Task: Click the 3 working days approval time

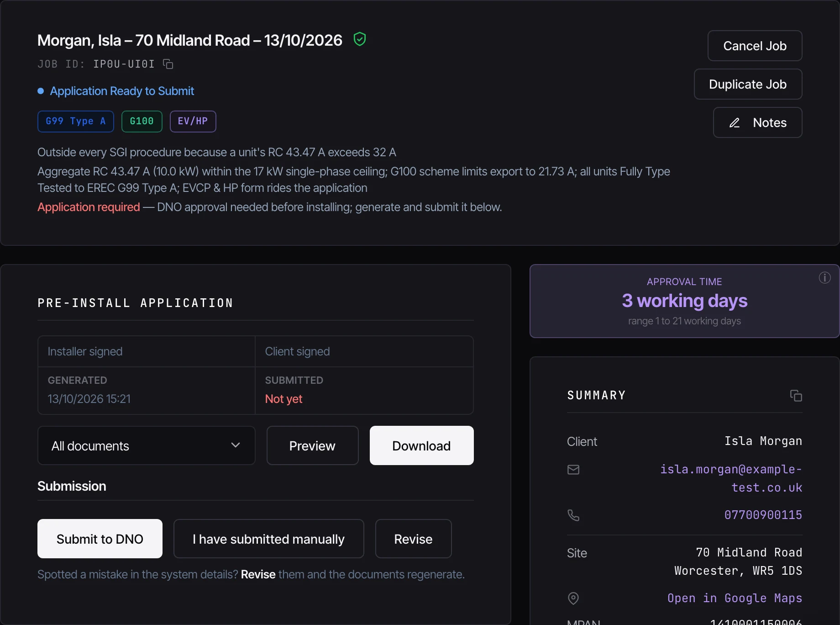Action: [684, 301]
